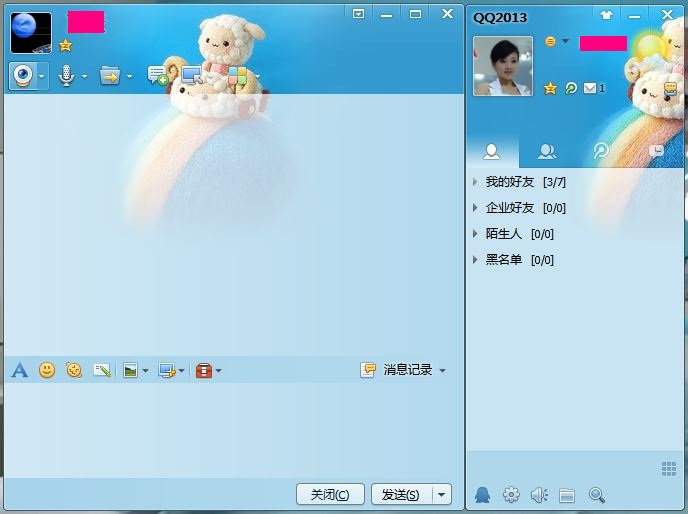Open send file options dropdown arrow

[129, 76]
